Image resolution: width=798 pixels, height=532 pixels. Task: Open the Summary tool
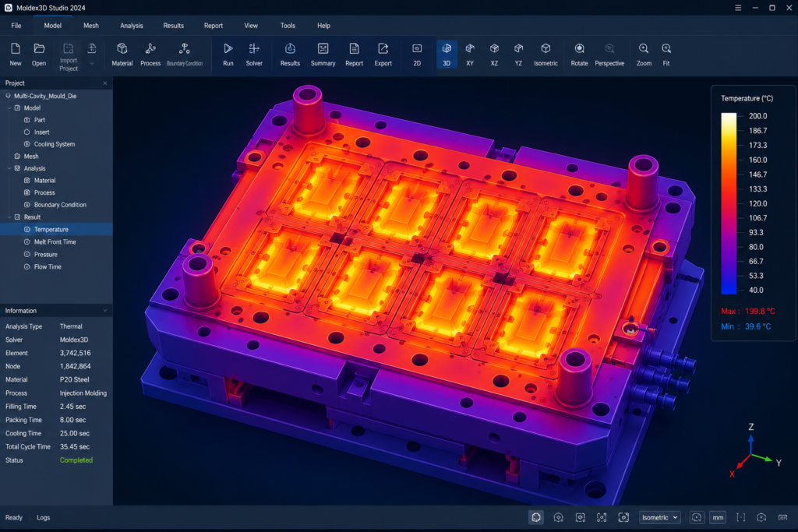323,55
